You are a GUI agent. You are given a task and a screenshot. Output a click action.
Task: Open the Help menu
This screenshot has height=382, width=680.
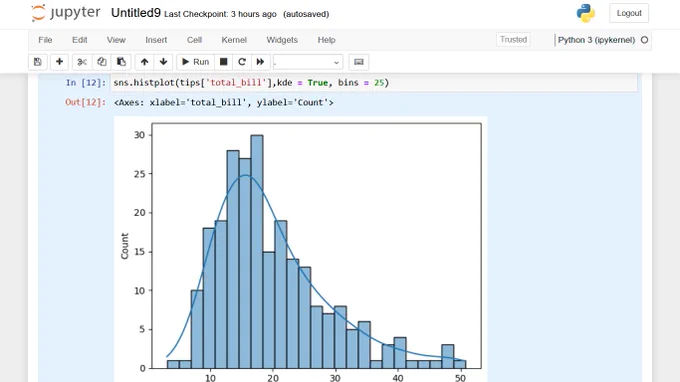click(327, 40)
